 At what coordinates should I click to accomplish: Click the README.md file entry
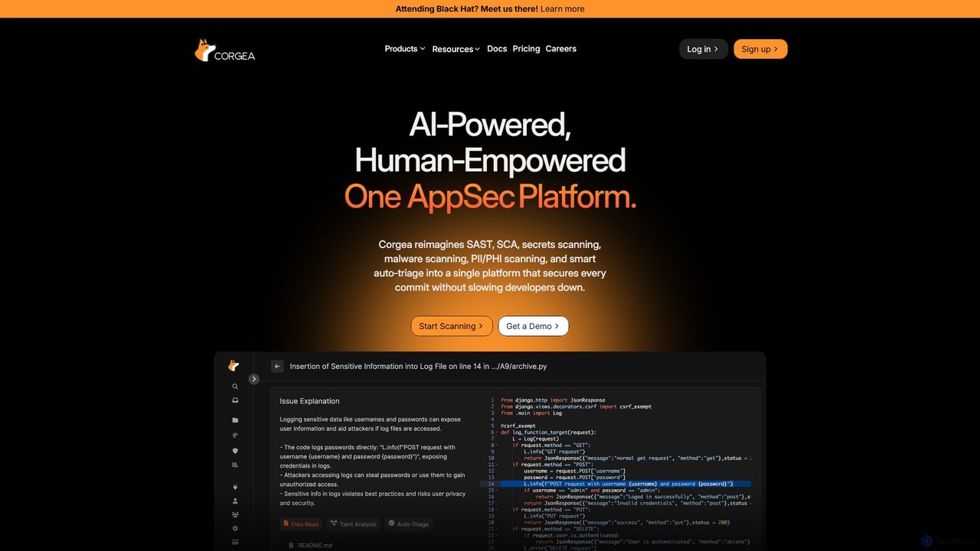coord(310,546)
